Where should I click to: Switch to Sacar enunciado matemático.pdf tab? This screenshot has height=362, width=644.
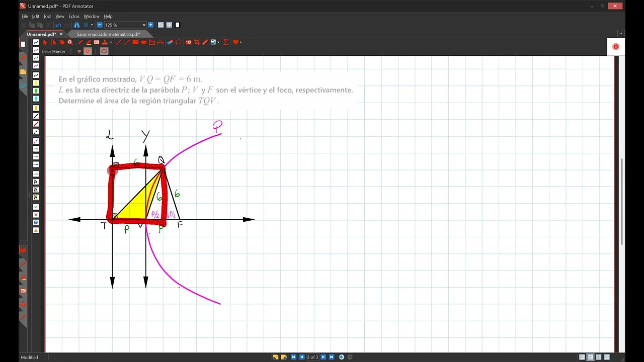pos(109,34)
